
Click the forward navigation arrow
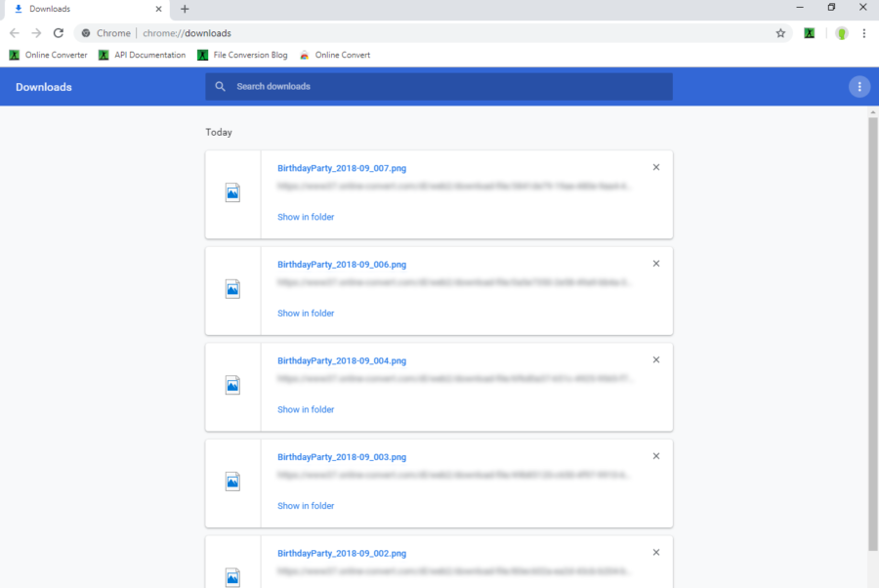[36, 32]
